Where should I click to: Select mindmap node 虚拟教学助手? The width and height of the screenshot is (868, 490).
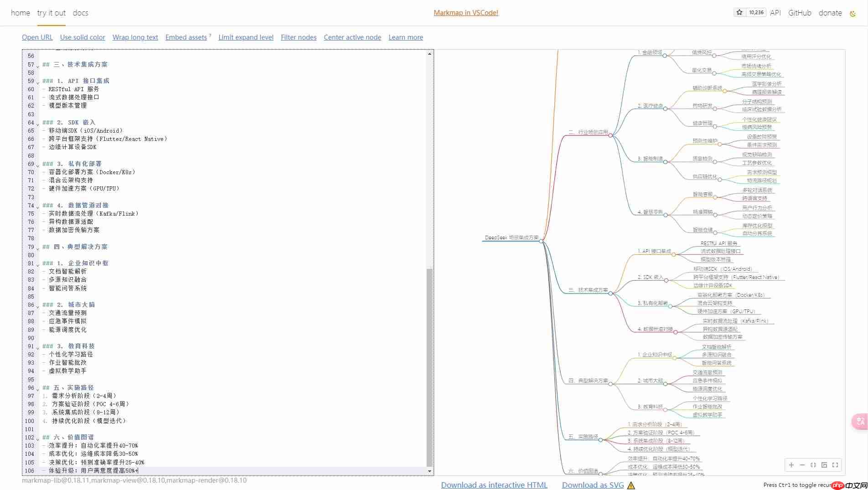pyautogui.click(x=708, y=415)
